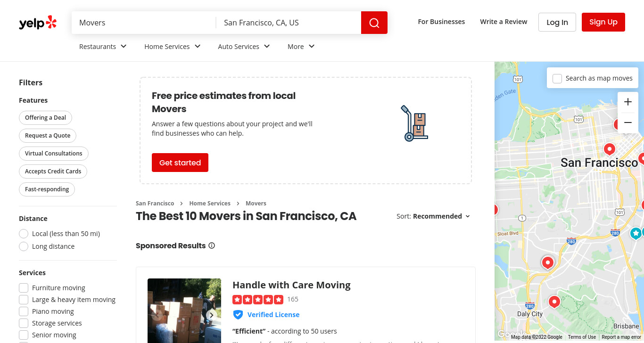Open Handle with Care Moving listing
The width and height of the screenshot is (644, 343).
click(291, 285)
